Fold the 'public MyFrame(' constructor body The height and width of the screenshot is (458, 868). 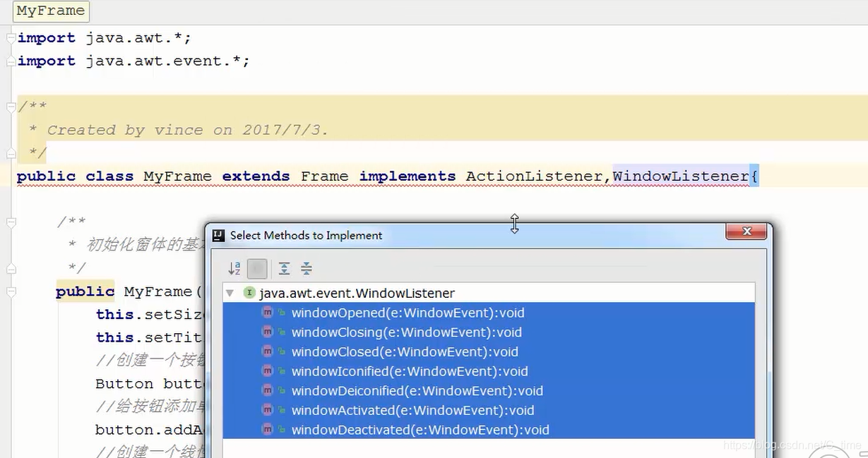pos(11,291)
